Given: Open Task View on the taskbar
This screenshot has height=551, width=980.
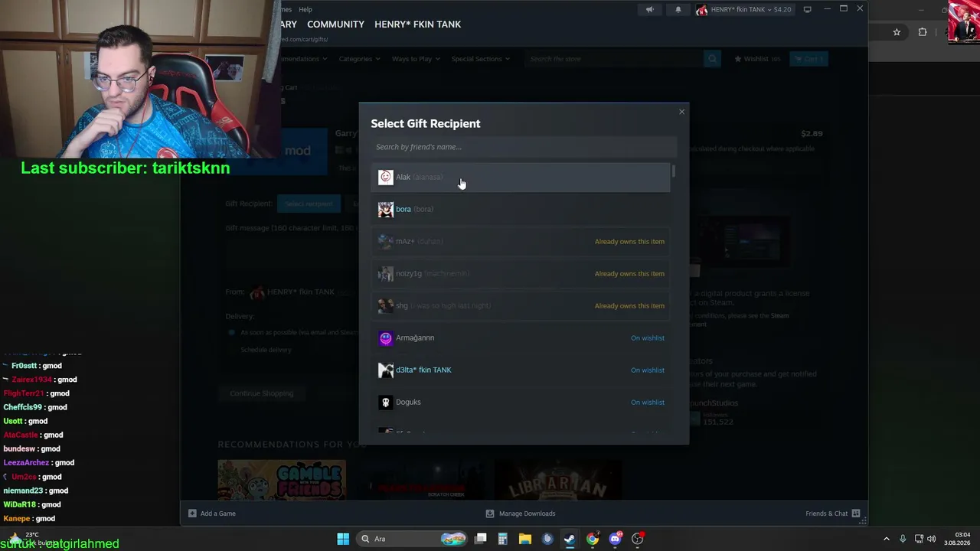Looking at the screenshot, I should pyautogui.click(x=481, y=539).
